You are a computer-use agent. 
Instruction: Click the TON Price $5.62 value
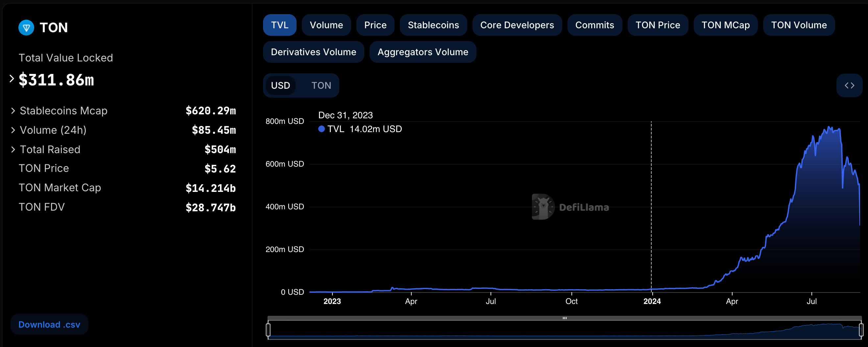(x=220, y=169)
